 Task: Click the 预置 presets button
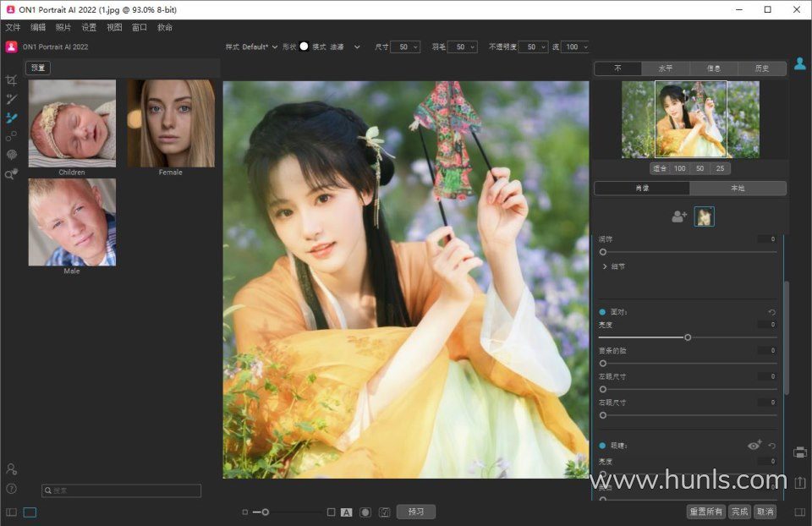tap(38, 68)
